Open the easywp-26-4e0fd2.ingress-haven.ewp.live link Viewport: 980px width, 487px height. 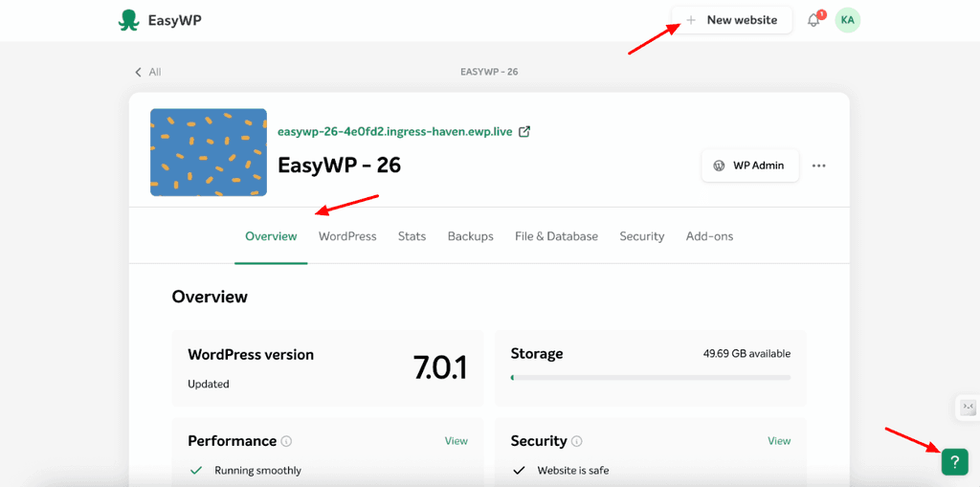click(x=395, y=132)
